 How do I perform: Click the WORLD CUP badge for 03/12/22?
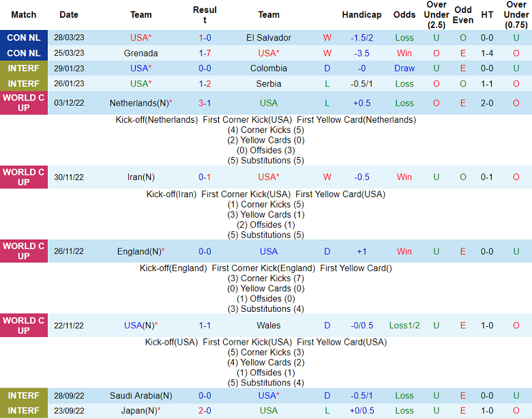tap(24, 103)
